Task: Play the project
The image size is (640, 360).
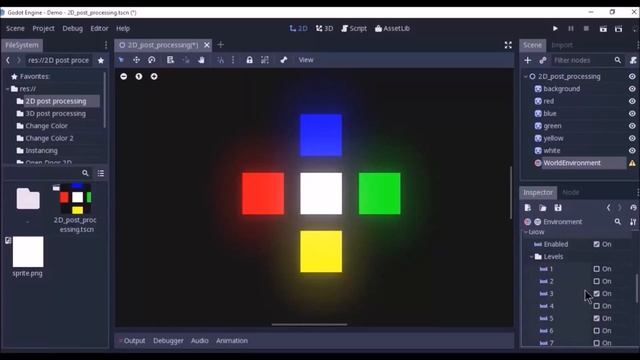Action: [555, 29]
